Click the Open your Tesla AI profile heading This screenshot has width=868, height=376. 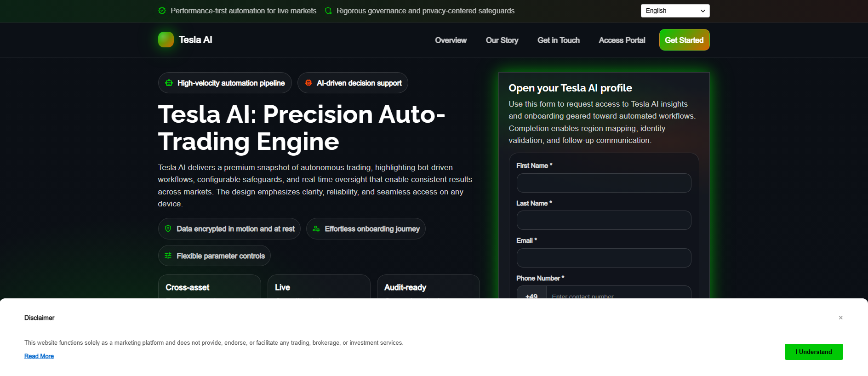coord(570,88)
